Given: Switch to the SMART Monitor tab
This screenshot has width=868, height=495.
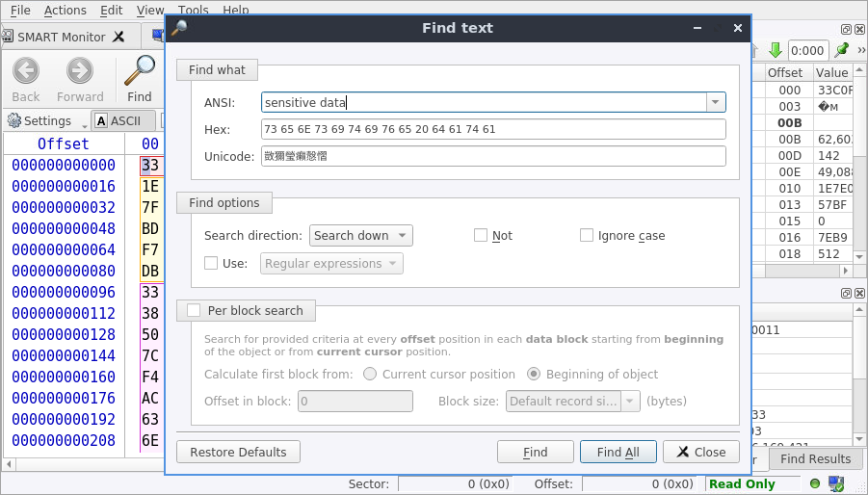Looking at the screenshot, I should (x=61, y=37).
